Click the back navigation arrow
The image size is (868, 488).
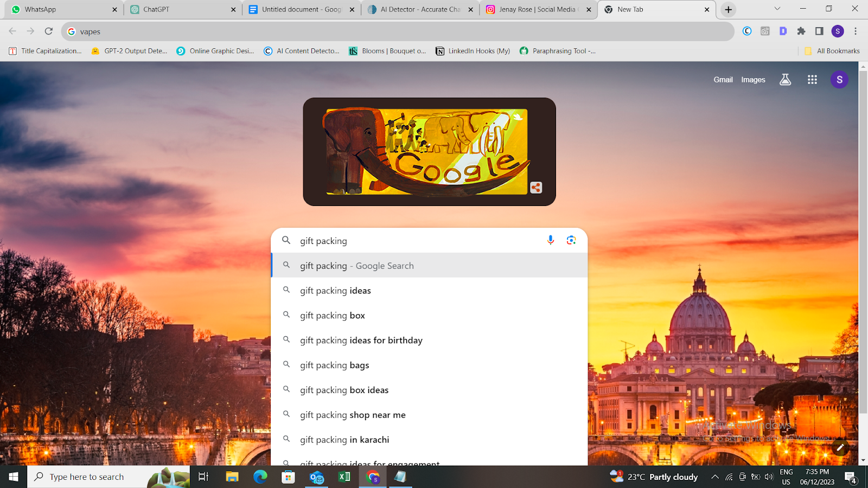12,31
